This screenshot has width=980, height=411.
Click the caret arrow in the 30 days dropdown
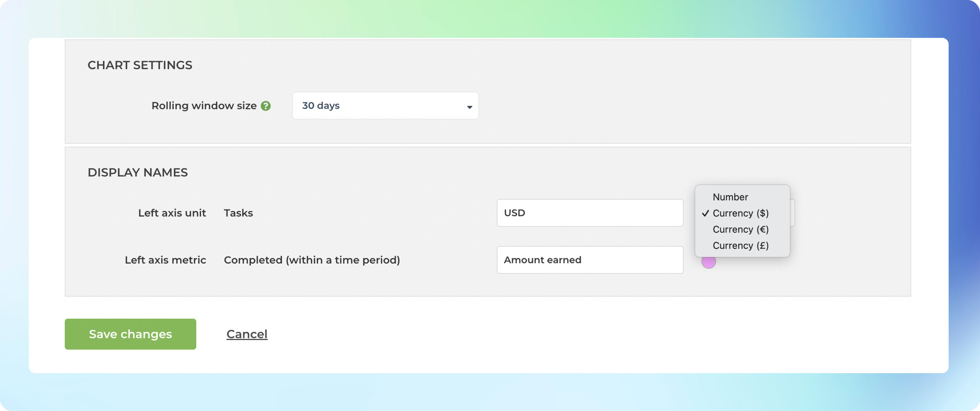[469, 107]
